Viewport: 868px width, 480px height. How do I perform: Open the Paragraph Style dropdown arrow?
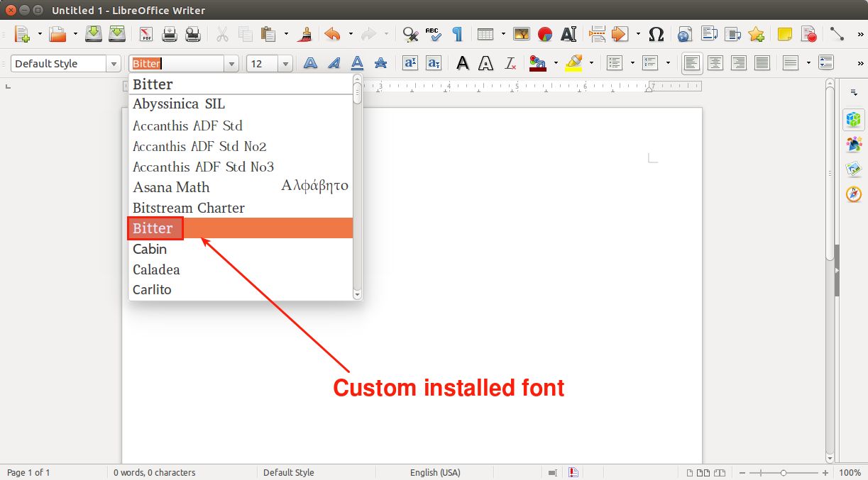(114, 64)
